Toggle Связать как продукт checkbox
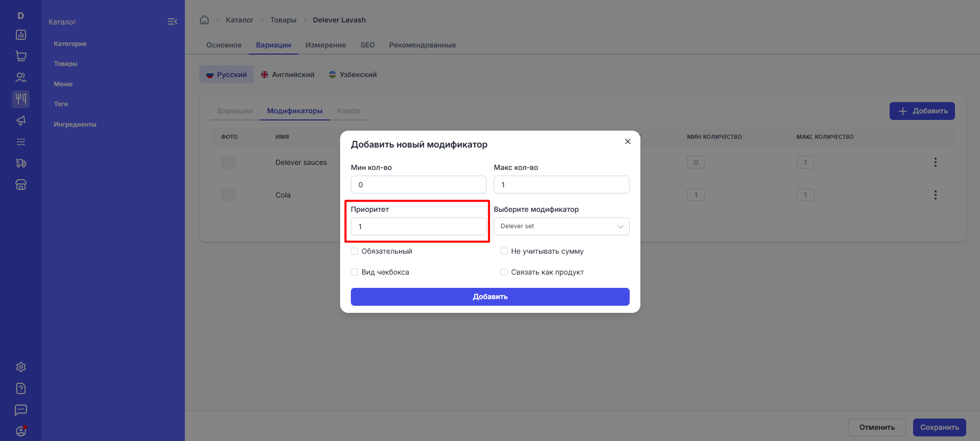The image size is (980, 441). tap(504, 272)
